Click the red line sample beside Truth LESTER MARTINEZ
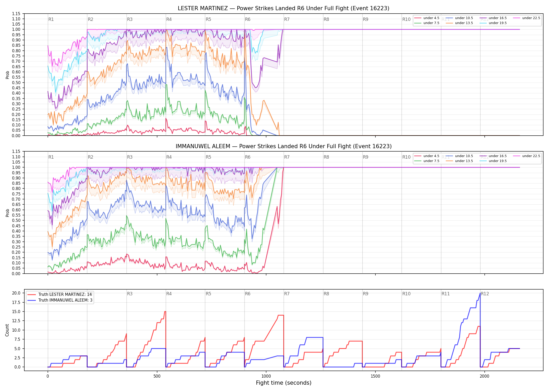549x392 pixels. [x=32, y=295]
